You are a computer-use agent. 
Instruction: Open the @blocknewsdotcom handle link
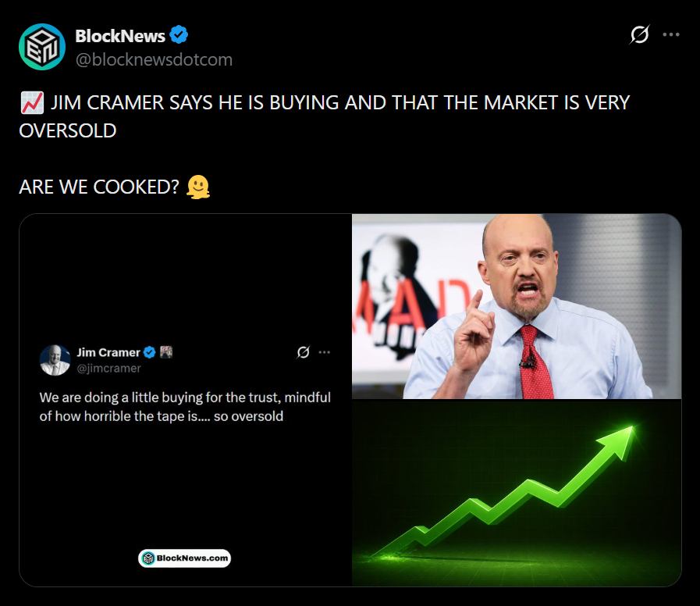click(154, 59)
